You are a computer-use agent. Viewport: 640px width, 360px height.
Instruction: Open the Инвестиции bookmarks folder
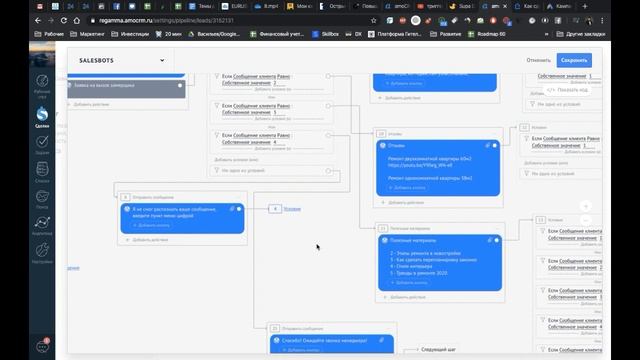click(x=130, y=34)
